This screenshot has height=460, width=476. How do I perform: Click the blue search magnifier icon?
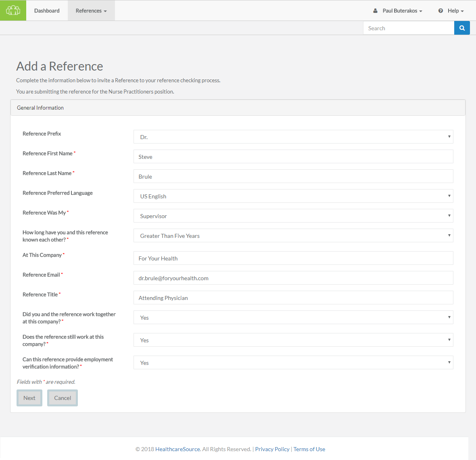(461, 27)
